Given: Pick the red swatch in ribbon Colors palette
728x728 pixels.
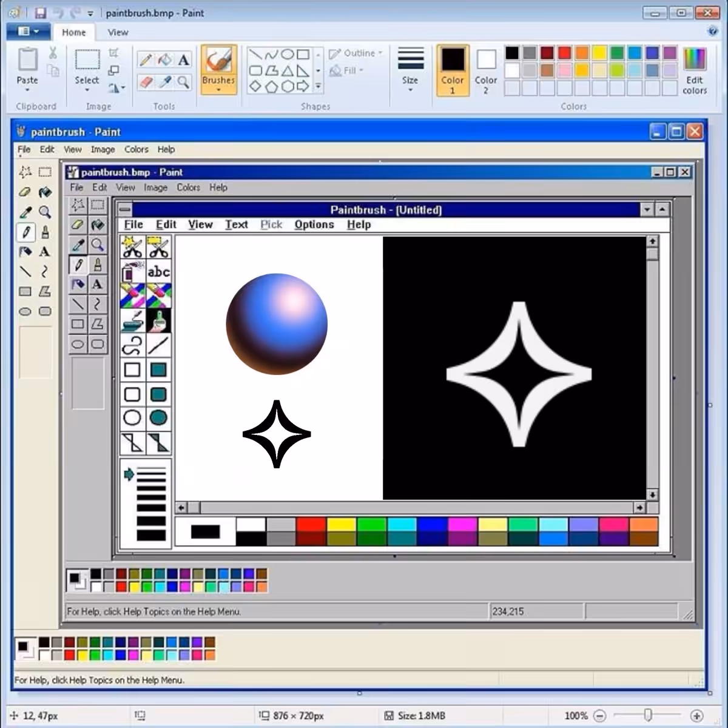Looking at the screenshot, I should [x=565, y=53].
